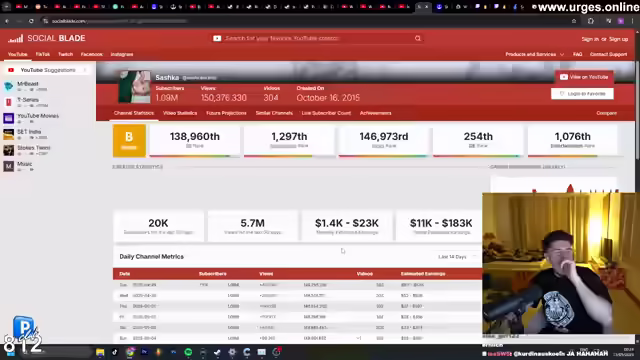Open Steam from the taskbar
Screen dimensions: 640x360
click(218, 352)
